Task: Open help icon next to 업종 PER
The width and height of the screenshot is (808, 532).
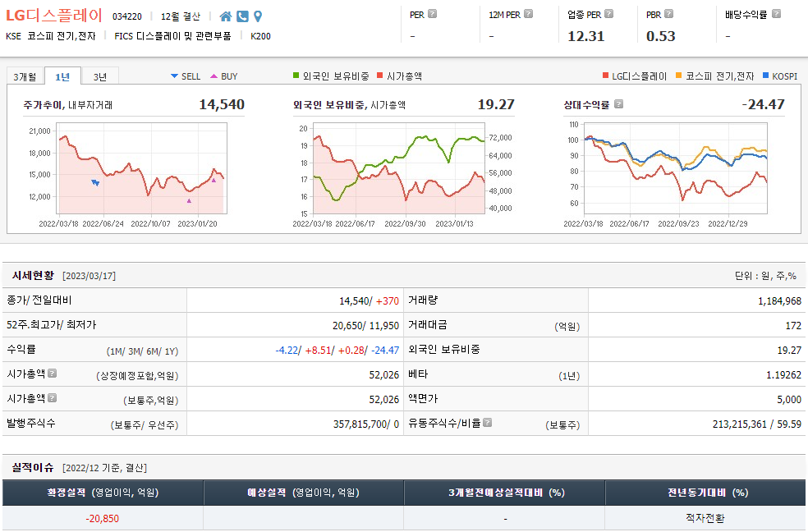Action: coord(608,14)
